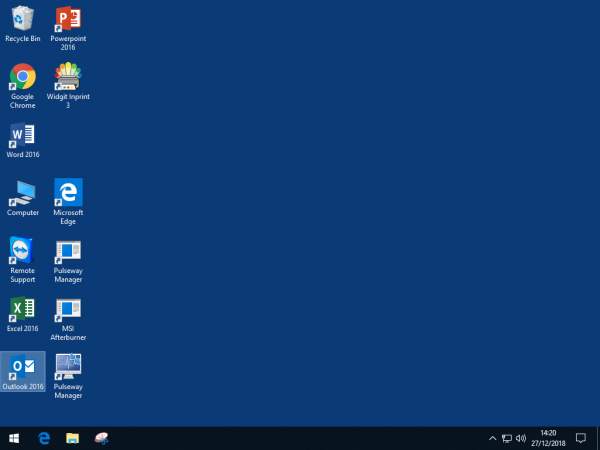Launch Edge from the taskbar
600x450 pixels.
44,438
